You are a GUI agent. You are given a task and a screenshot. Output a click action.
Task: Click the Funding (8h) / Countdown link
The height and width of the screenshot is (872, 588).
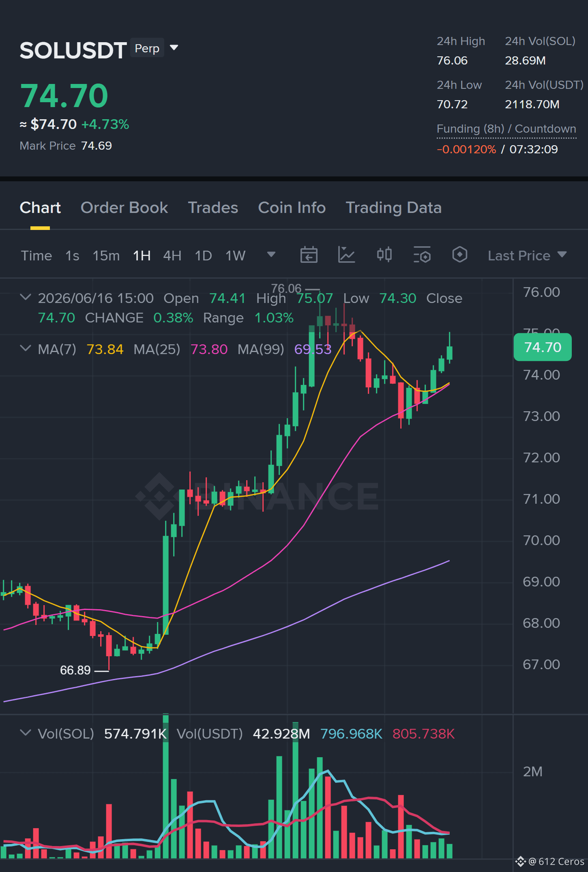pos(506,129)
